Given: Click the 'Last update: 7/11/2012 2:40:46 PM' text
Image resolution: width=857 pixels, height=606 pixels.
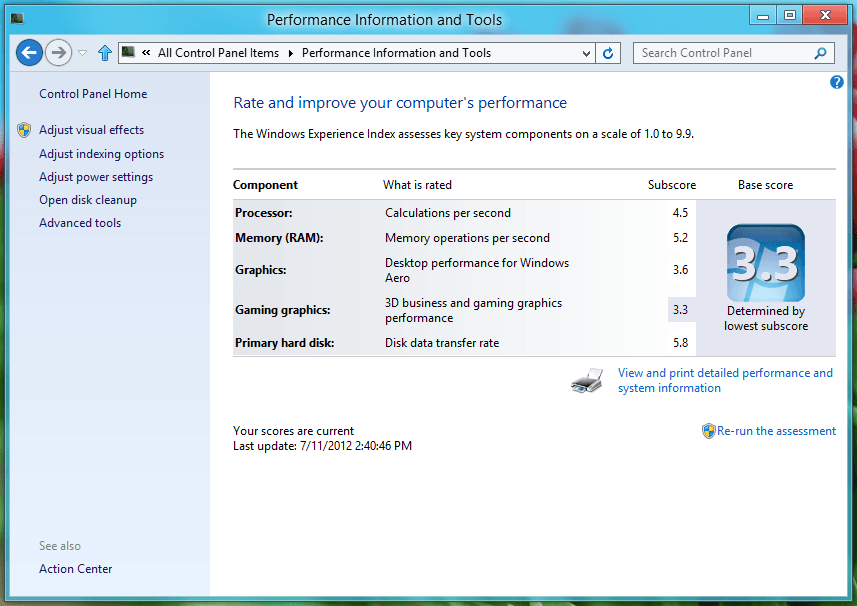Looking at the screenshot, I should (x=322, y=446).
